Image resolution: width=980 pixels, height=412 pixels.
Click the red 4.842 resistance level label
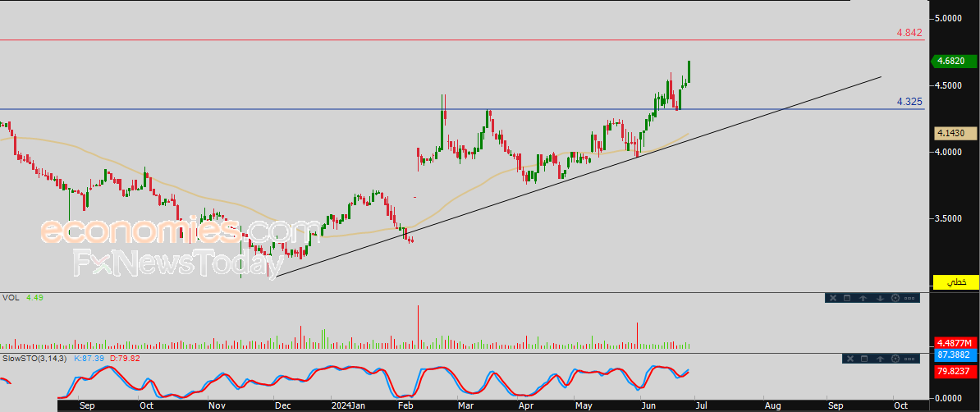(x=909, y=33)
